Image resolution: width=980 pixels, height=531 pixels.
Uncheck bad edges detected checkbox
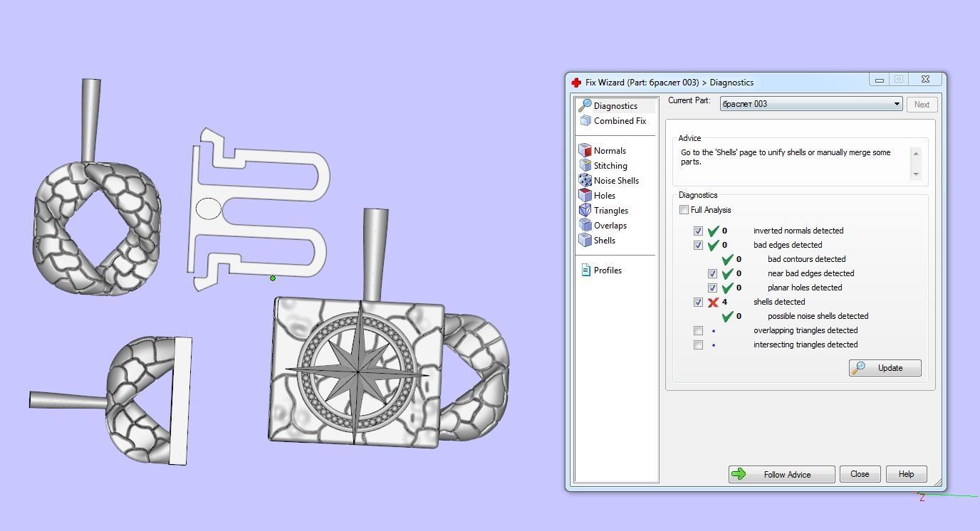698,245
